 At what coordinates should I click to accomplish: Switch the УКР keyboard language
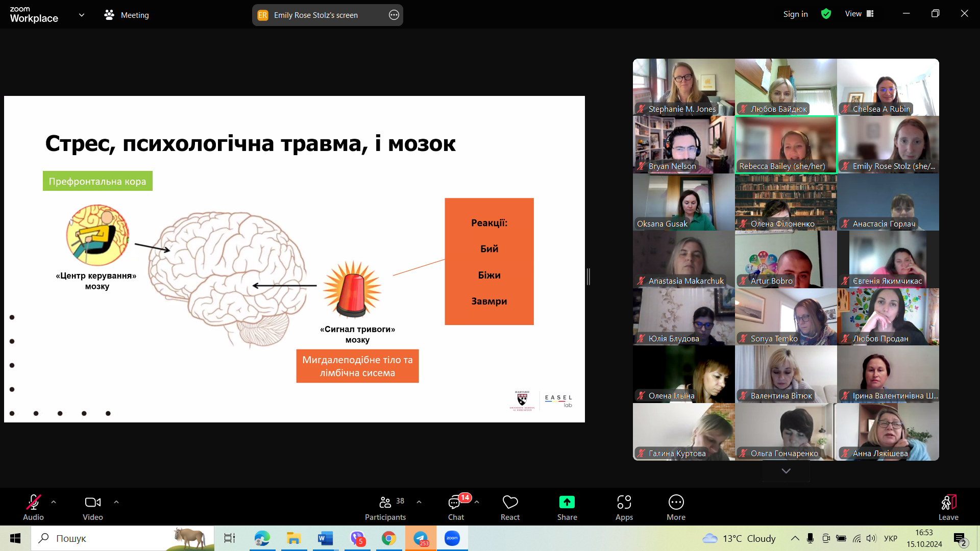(x=891, y=538)
